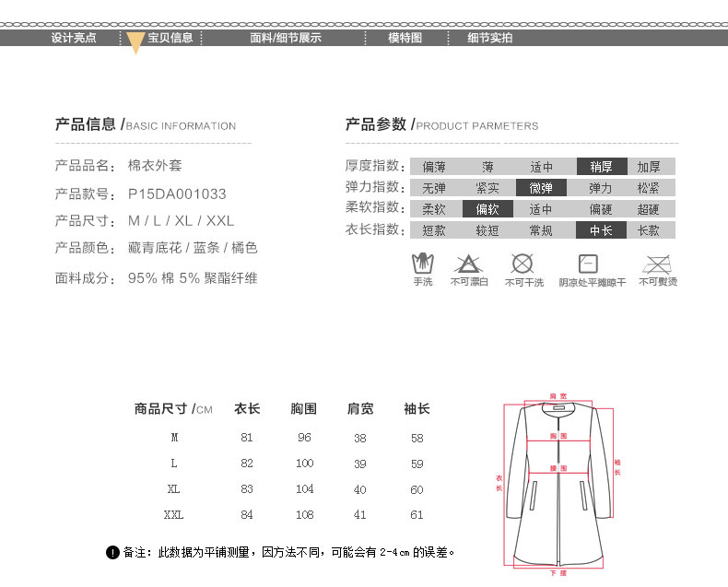728x587 pixels.
Task: Select 松紧 elasticity option
Action: tap(649, 188)
